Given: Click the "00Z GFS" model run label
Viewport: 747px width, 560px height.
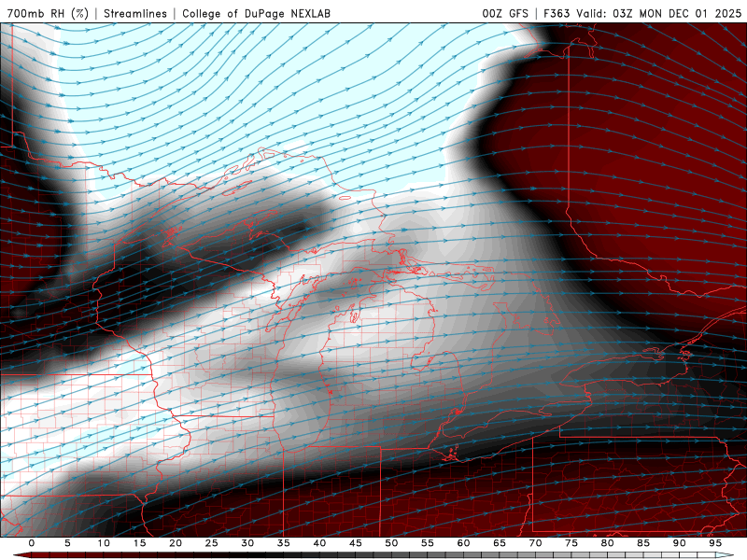Looking at the screenshot, I should 505,13.
